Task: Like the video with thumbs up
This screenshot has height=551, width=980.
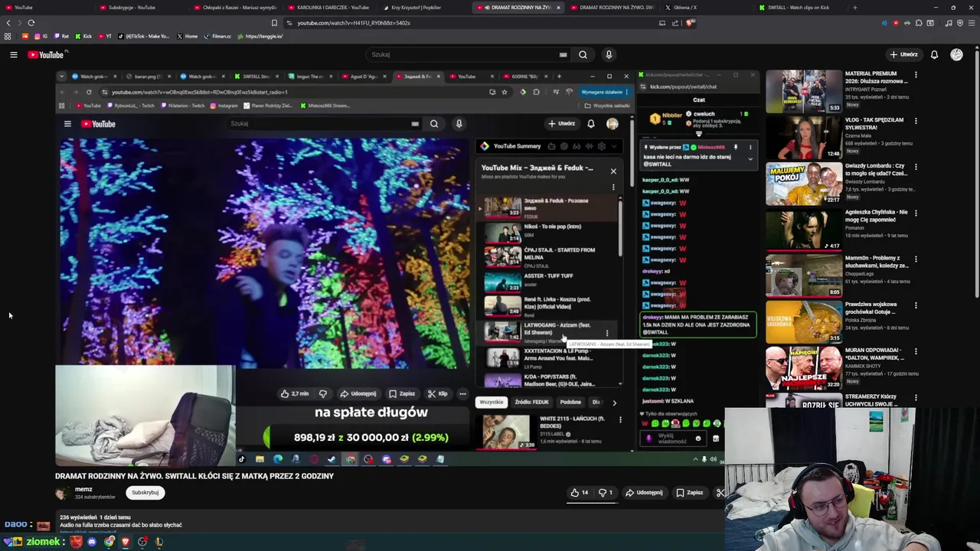Action: pyautogui.click(x=579, y=493)
